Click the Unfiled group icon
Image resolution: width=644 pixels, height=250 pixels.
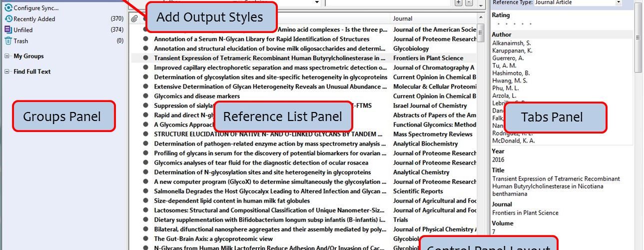(8, 29)
